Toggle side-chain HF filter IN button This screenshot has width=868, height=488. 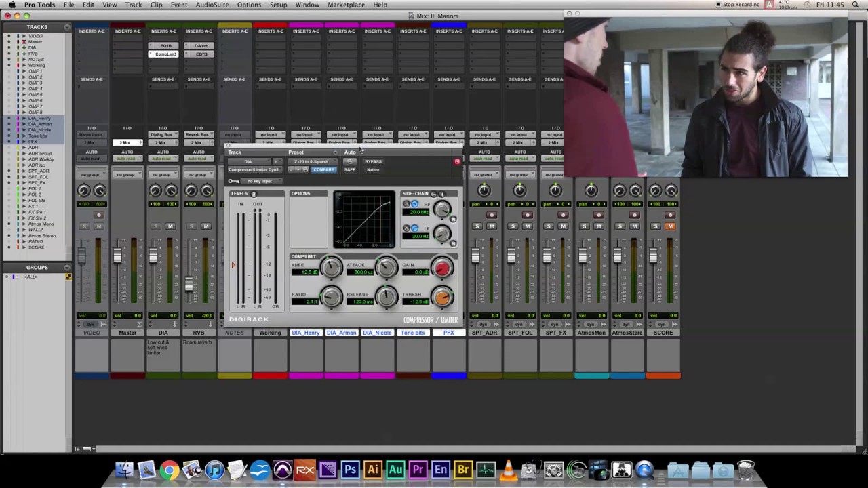(453, 219)
